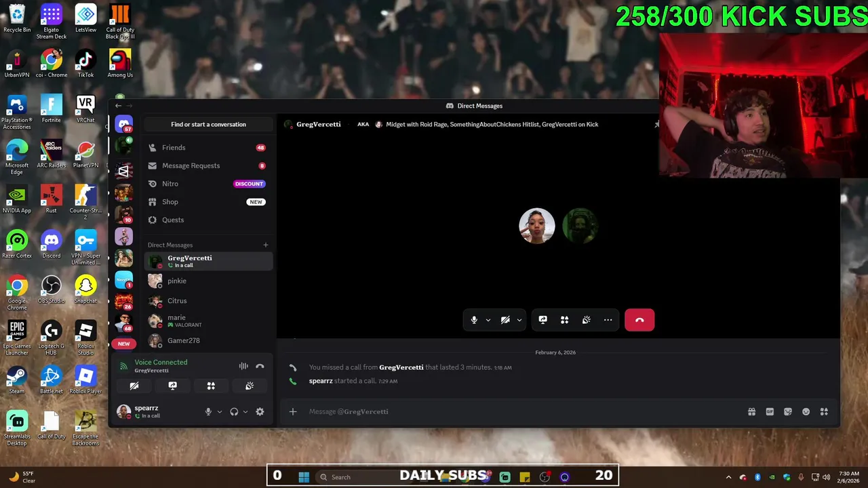Screen dimensions: 868x488
Task: Click GregVercetti name in missed call message
Action: (x=401, y=367)
